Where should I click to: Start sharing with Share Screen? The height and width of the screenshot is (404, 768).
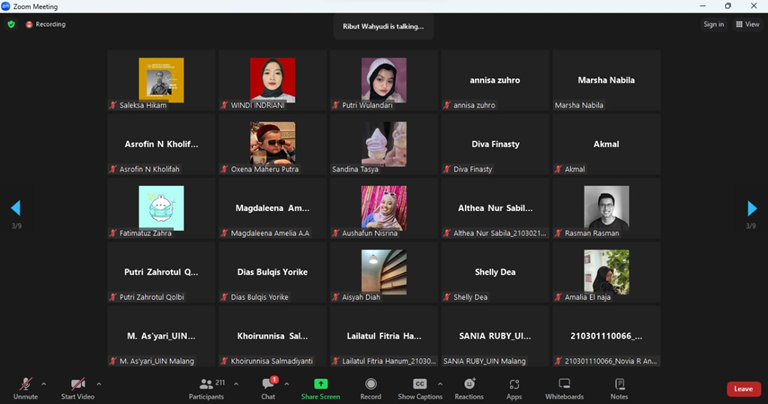click(x=320, y=387)
